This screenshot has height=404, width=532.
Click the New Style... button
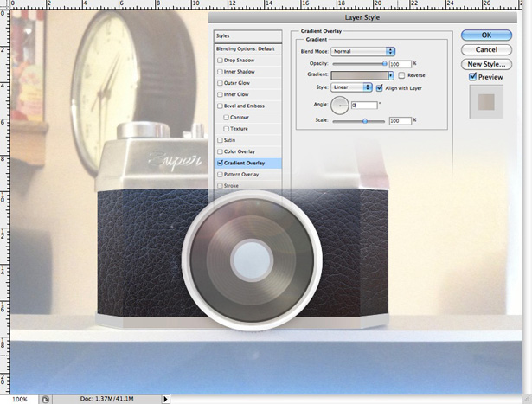click(486, 64)
